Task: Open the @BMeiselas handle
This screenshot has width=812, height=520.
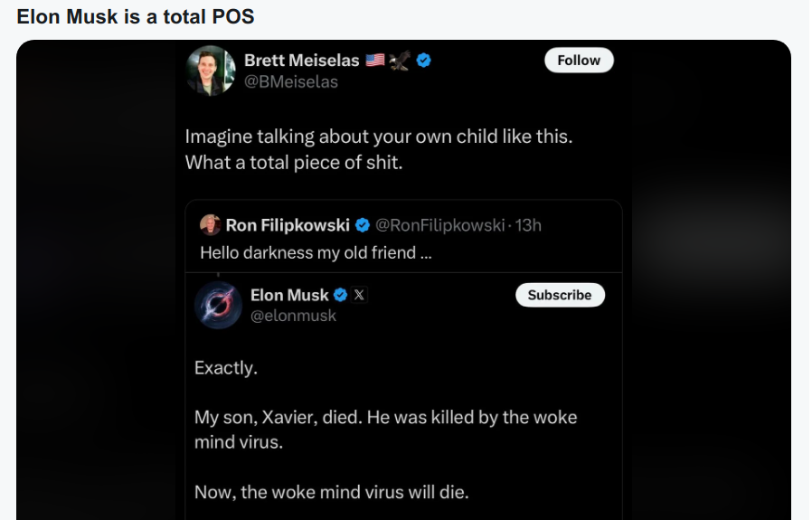Action: pos(291,81)
